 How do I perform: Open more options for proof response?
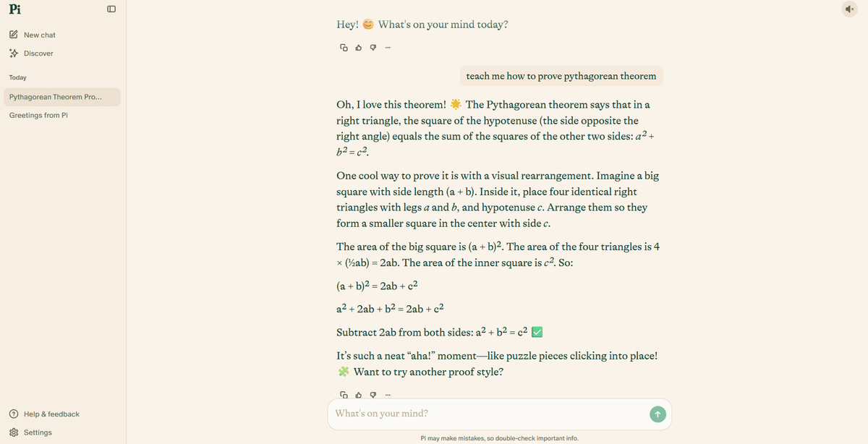tap(388, 395)
